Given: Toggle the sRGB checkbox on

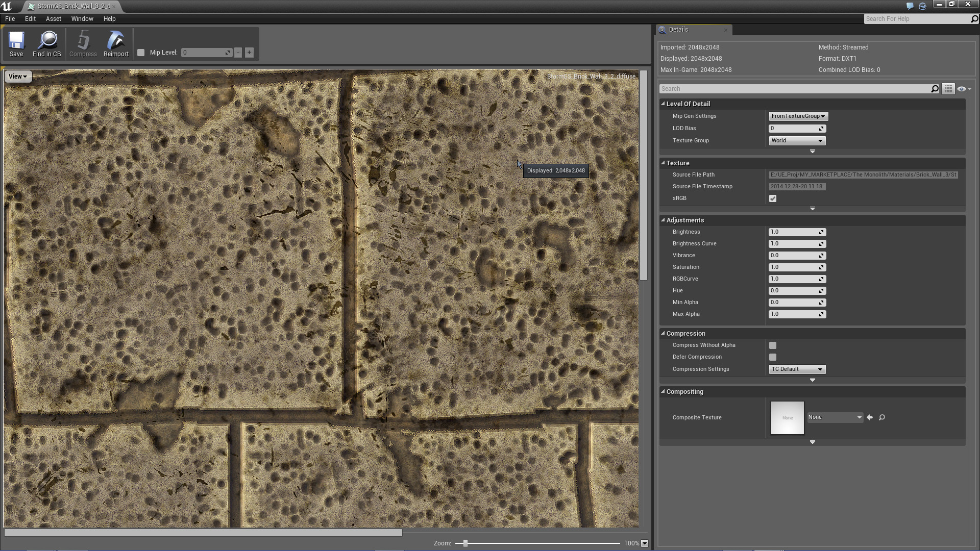Looking at the screenshot, I should tap(773, 198).
